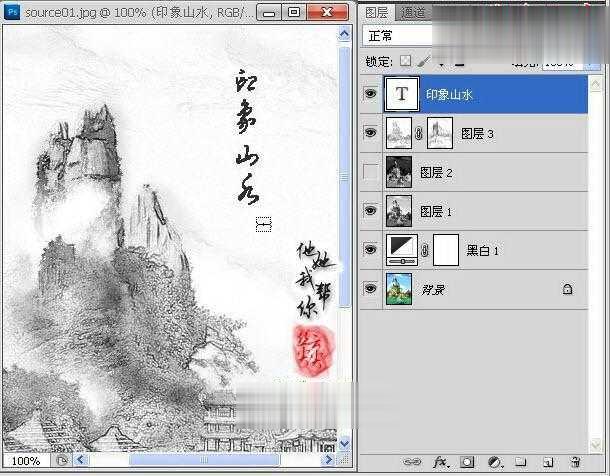Hide the 图层 3 layer
This screenshot has height=476, width=610.
370,132
